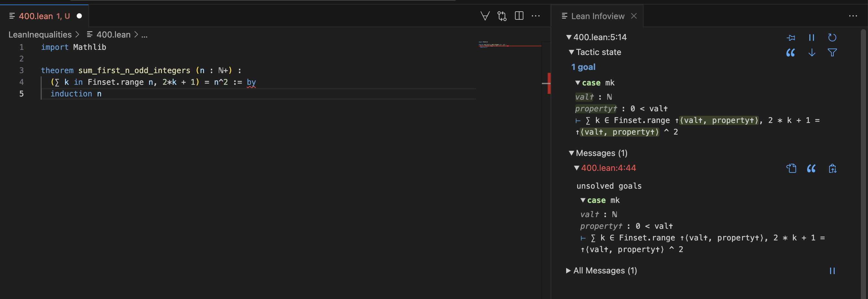Pause updating at top of infoview
Image resolution: width=868 pixels, height=299 pixels.
pos(811,38)
